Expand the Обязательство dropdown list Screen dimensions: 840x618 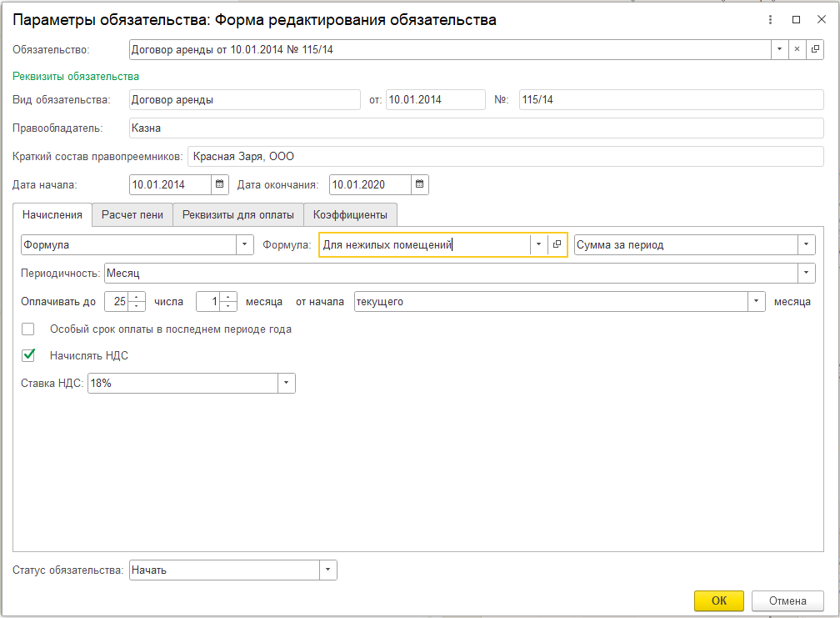[779, 49]
